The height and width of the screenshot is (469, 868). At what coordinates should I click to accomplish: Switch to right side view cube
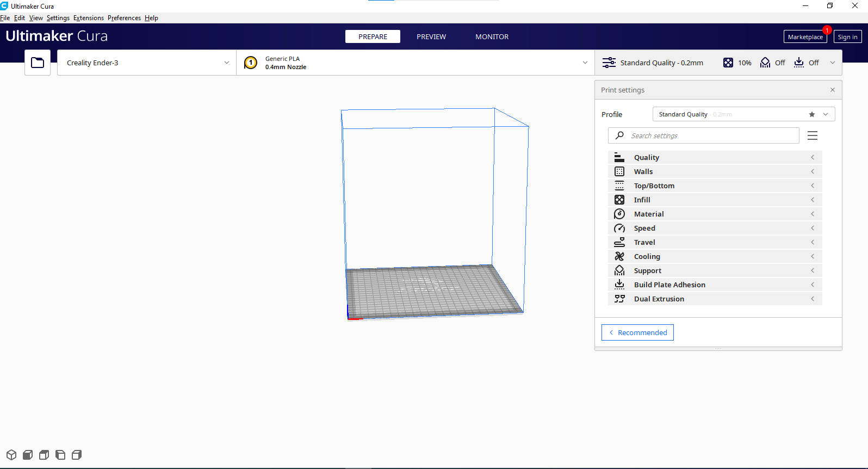pyautogui.click(x=77, y=455)
